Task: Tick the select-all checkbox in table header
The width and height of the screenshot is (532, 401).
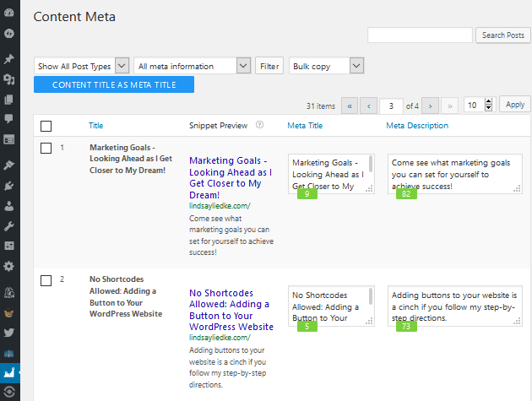Action: 46,126
